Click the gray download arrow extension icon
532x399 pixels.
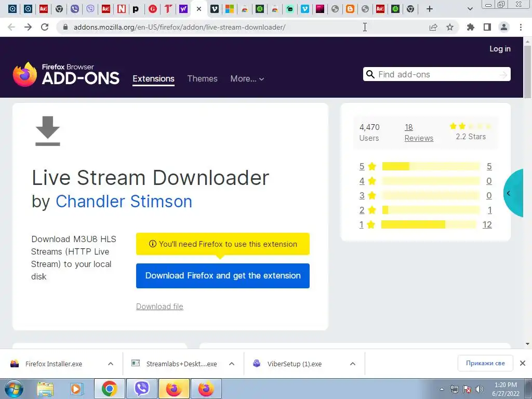(48, 131)
